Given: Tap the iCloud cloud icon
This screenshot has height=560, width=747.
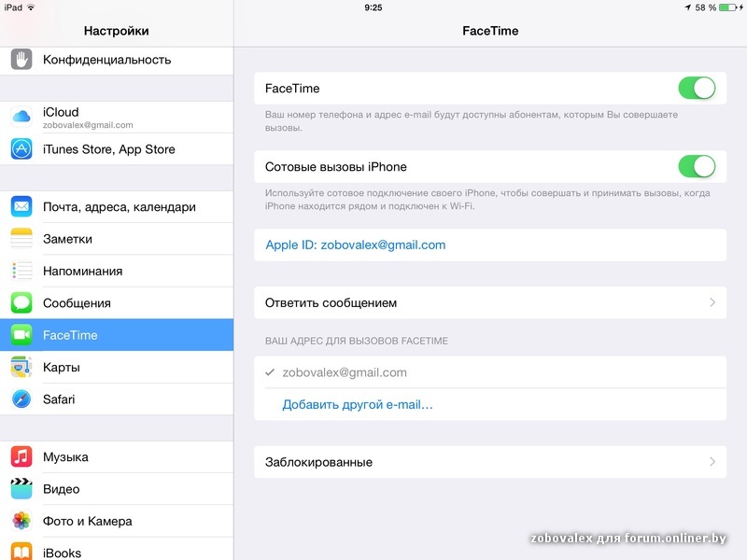Looking at the screenshot, I should coord(21,117).
